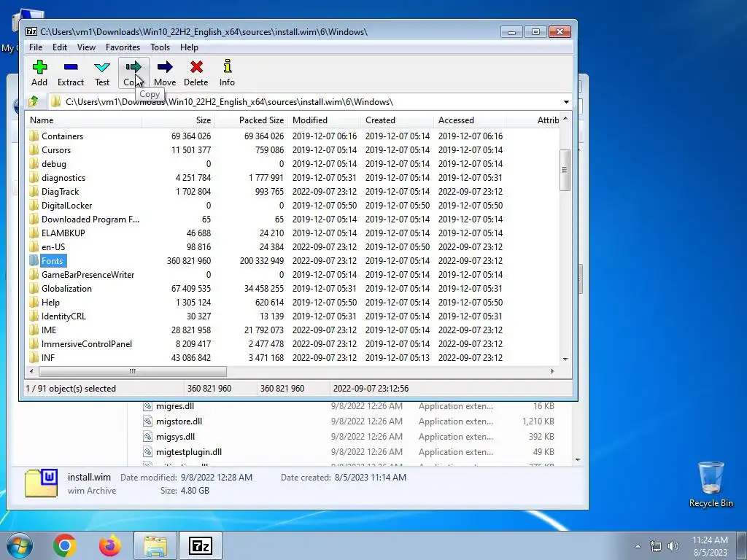Click the vertical scrollbar up arrow

tap(565, 119)
